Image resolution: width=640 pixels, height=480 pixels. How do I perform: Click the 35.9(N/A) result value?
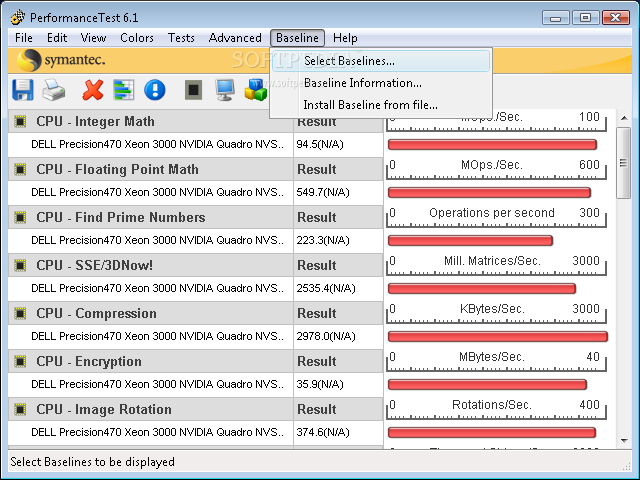320,384
